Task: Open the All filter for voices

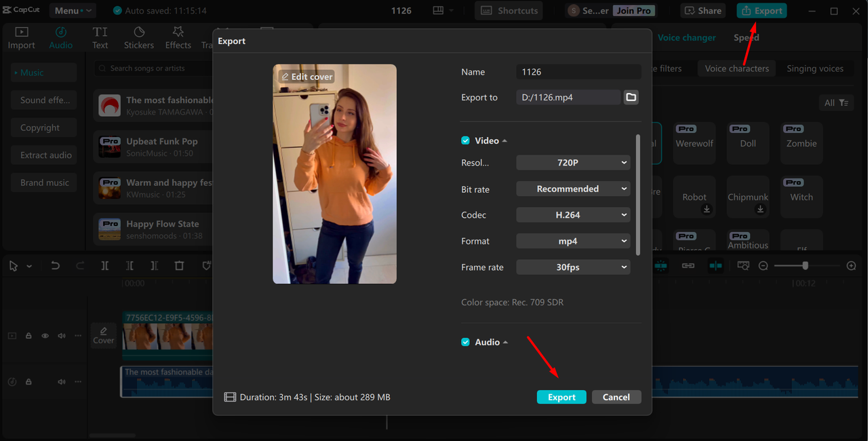Action: click(x=836, y=102)
